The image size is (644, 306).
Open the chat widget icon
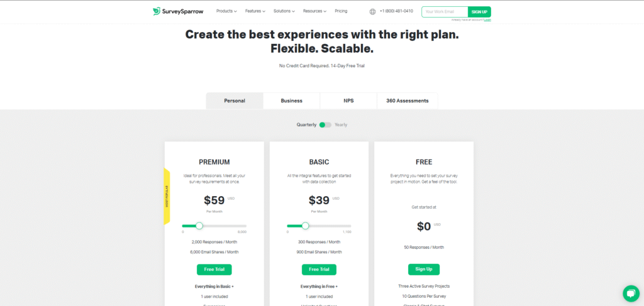631,293
